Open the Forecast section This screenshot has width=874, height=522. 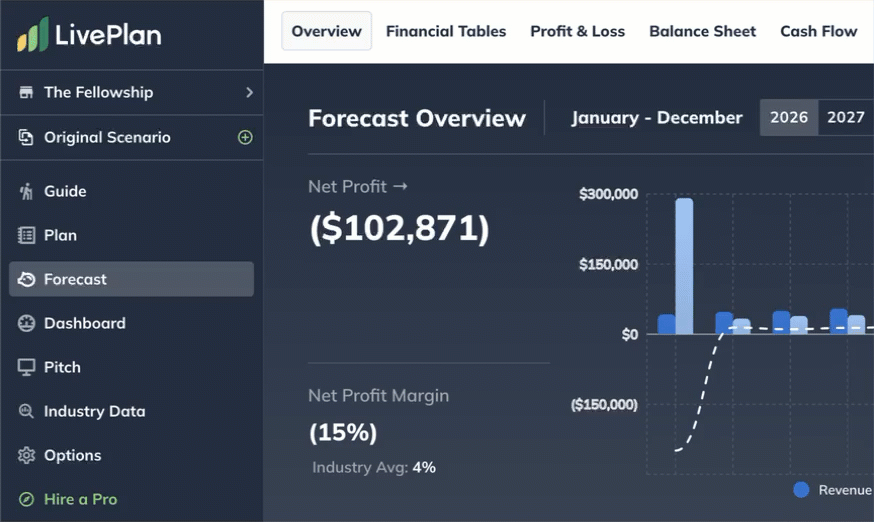click(132, 279)
